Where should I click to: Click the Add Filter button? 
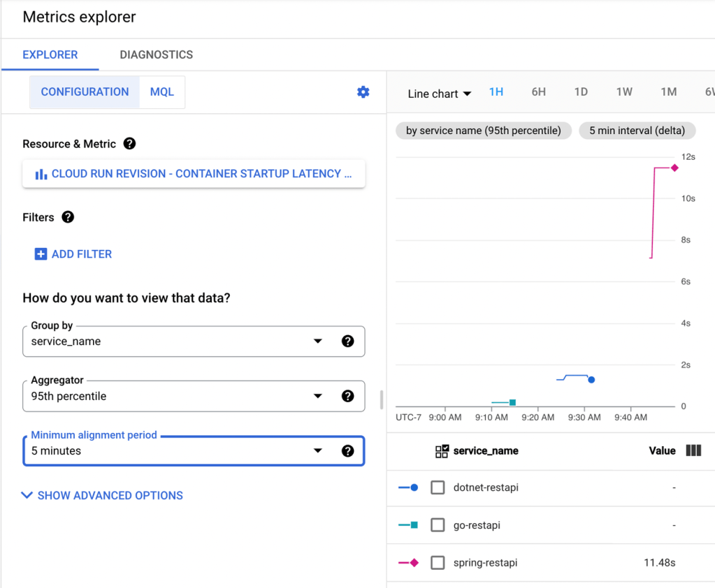click(73, 254)
